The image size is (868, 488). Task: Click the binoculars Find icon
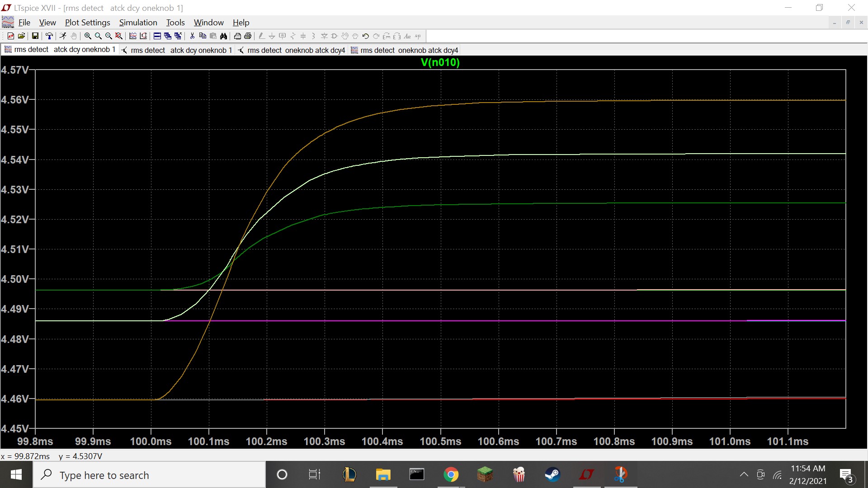(x=223, y=36)
